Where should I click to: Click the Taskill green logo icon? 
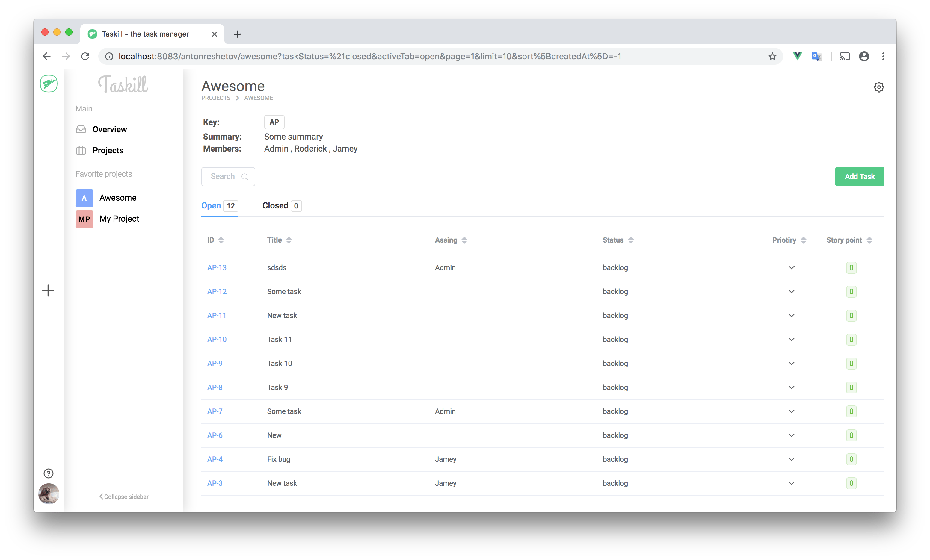(x=49, y=84)
